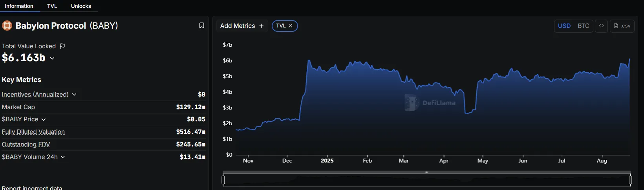Screen dimensions: 644x190
Task: Click the plus icon in Add Metrics
Action: pos(262,26)
